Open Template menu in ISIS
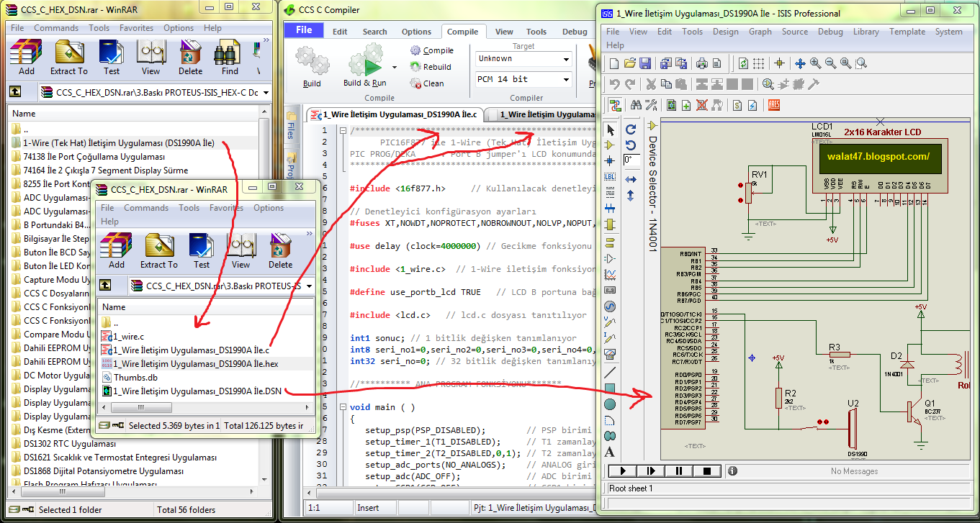Screen dimensions: 980x523 coord(907,32)
